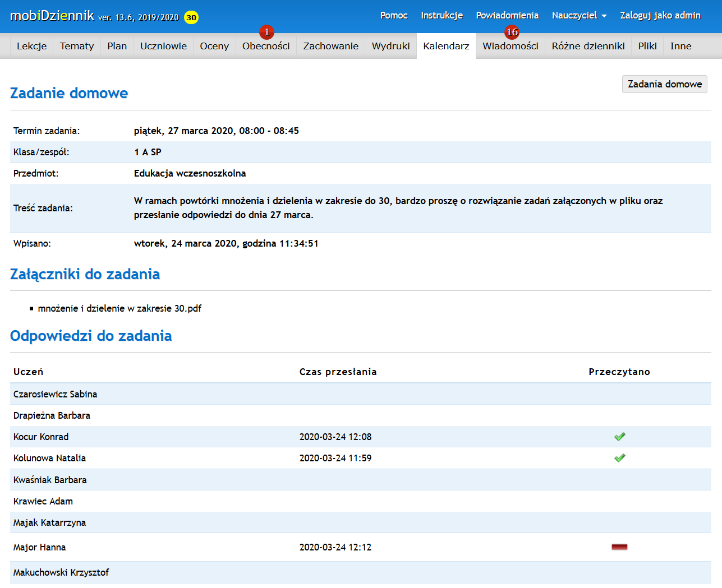Click the Czas przesłania column header
This screenshot has width=722, height=588.
(338, 372)
